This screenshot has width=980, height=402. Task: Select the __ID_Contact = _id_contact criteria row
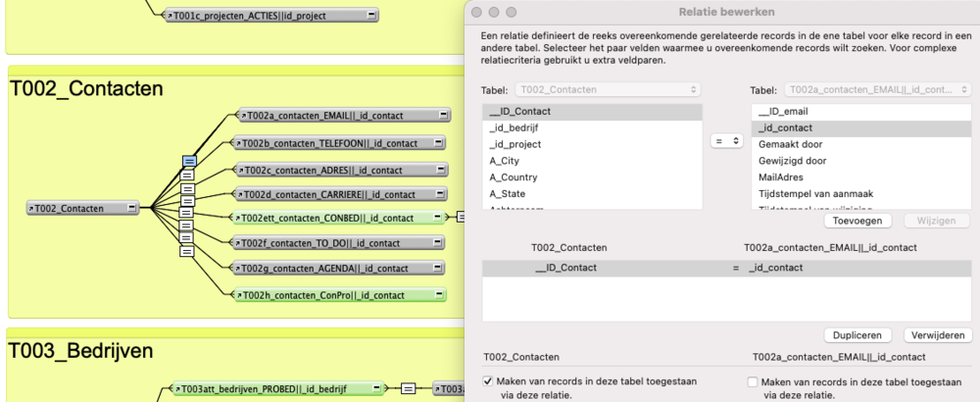tap(725, 268)
